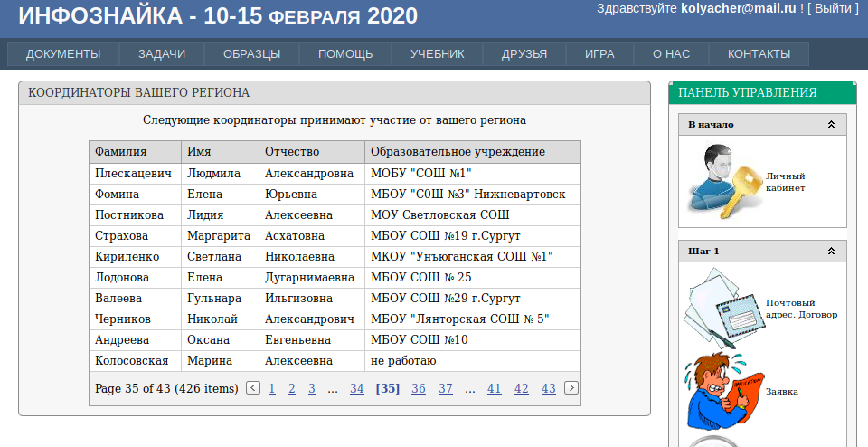Go to page 42 of coordinators
This screenshot has height=447, width=868.
(x=522, y=388)
